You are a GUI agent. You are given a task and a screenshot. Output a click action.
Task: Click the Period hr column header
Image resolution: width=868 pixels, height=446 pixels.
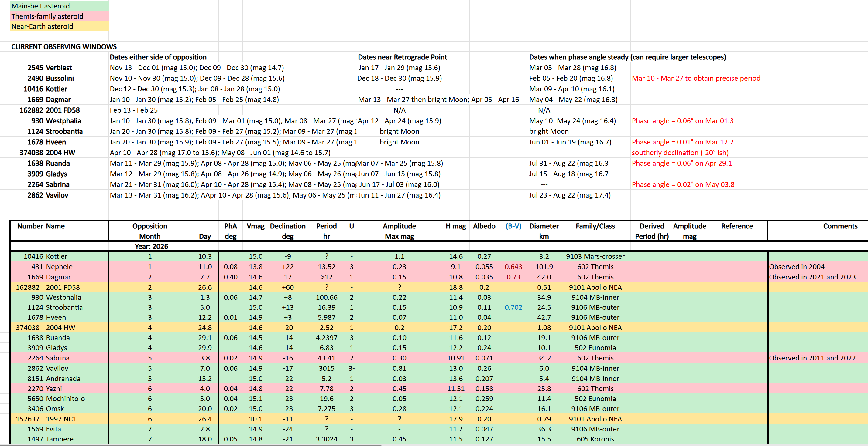point(326,226)
